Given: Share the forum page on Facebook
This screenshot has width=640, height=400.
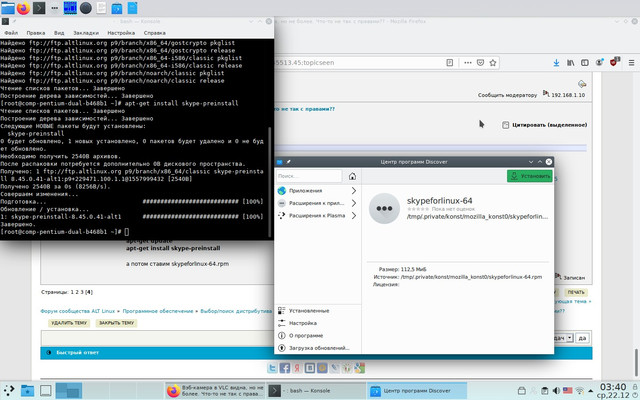Looking at the screenshot, I should (284, 368).
